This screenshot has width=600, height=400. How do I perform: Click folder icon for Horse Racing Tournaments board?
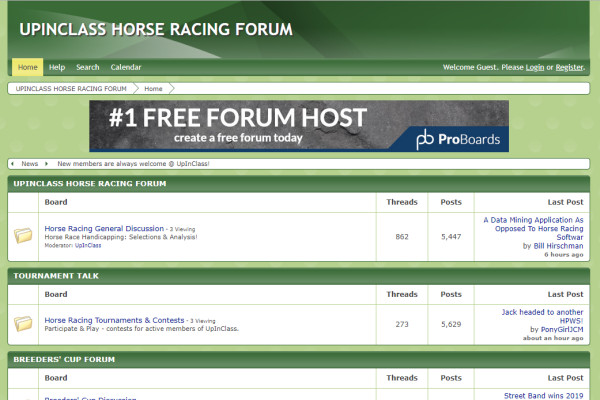click(23, 324)
